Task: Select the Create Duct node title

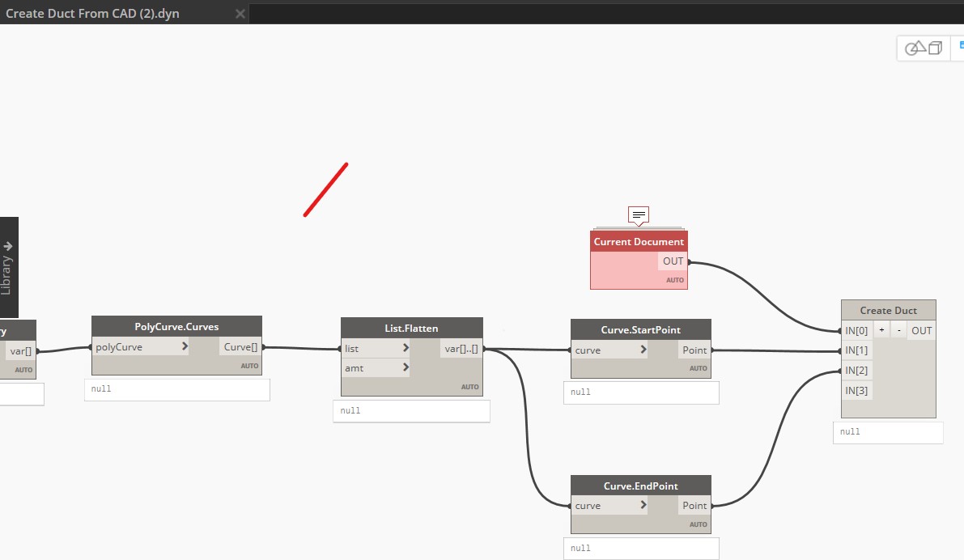Action: 889,311
